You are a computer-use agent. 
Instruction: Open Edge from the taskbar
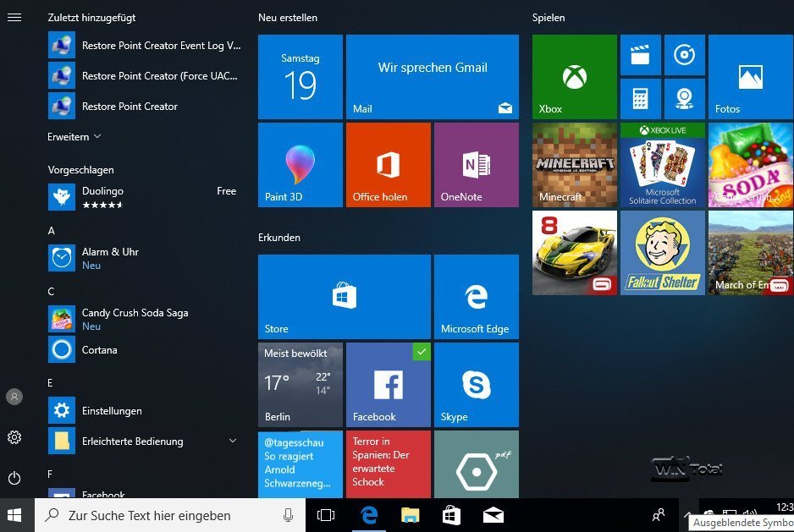click(x=369, y=515)
